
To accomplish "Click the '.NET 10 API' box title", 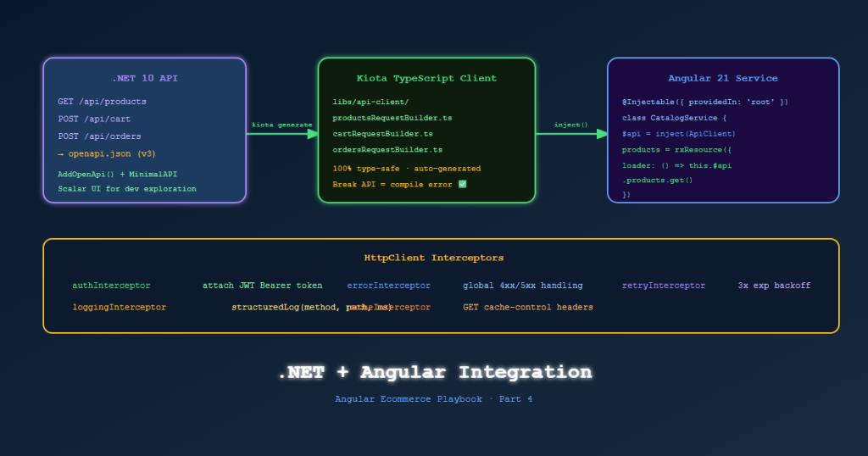I will 145,79.
